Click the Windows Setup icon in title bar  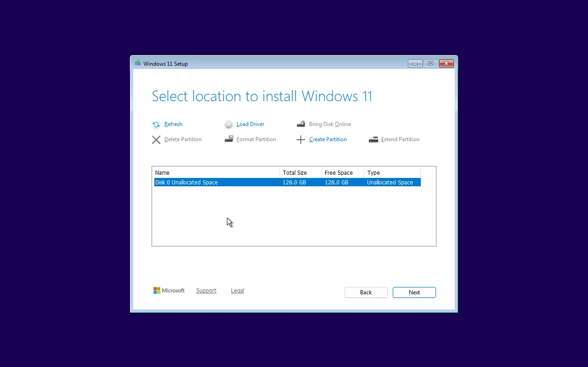tap(138, 63)
